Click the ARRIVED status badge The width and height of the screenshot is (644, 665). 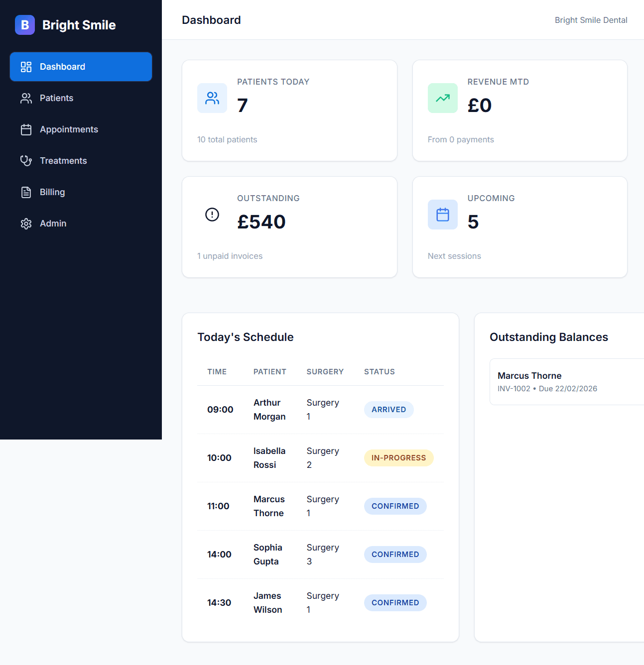coord(388,410)
